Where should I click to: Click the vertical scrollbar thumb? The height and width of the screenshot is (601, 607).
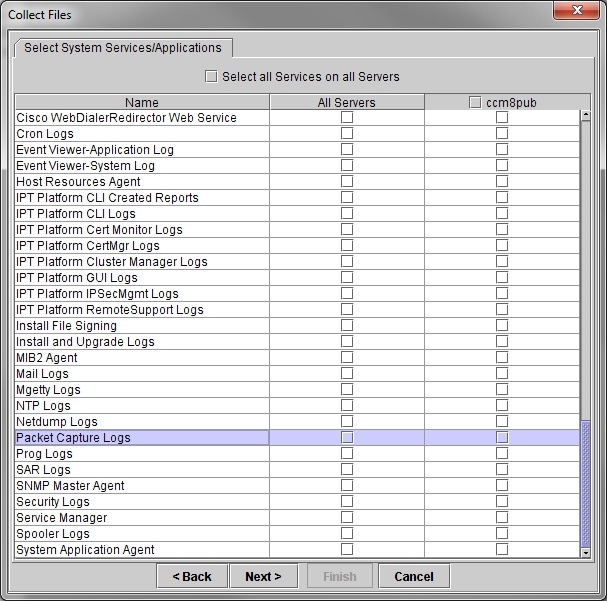pyautogui.click(x=586, y=485)
